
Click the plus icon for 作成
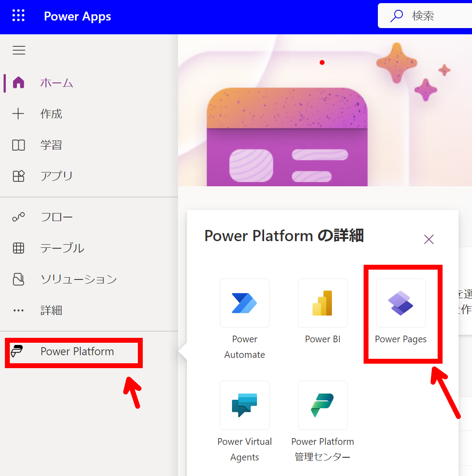click(18, 114)
